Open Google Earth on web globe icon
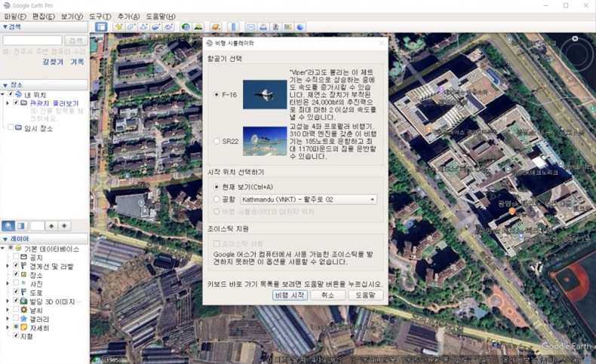596x364 pixels. coord(300,26)
